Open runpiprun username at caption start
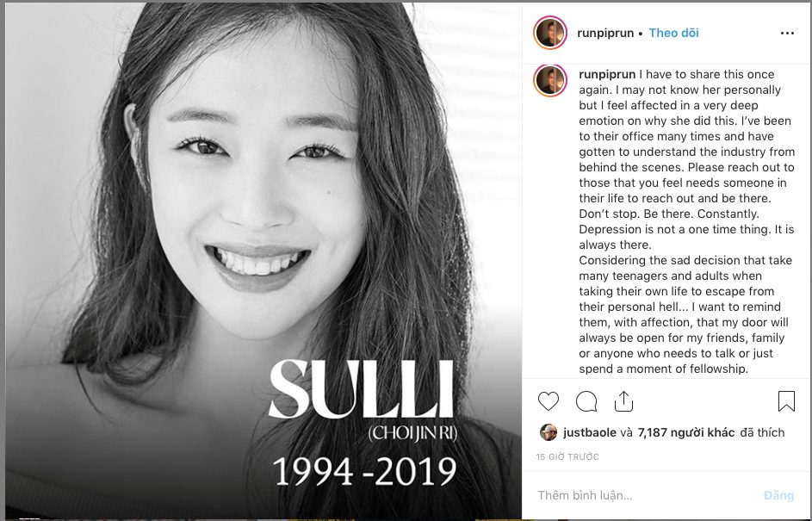 tap(607, 74)
